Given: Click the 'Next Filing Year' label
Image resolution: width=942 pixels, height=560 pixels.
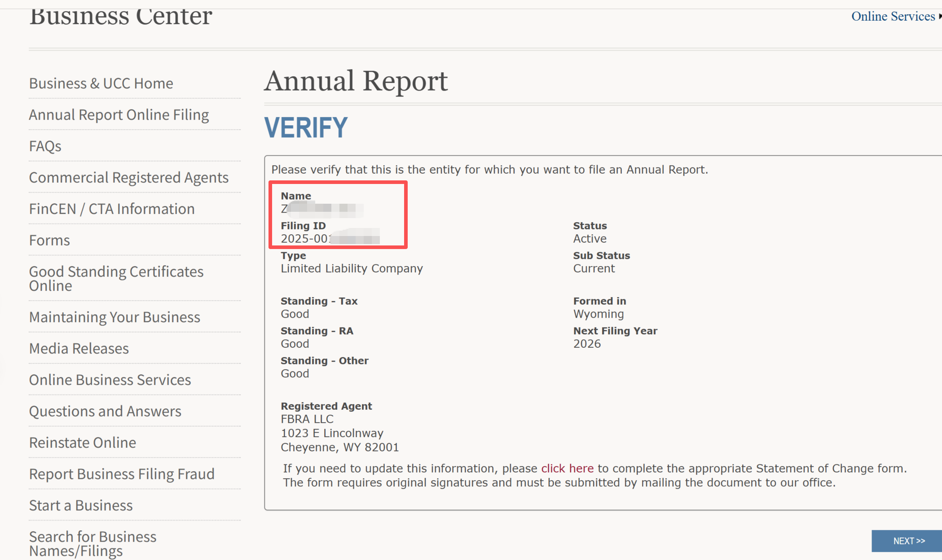Looking at the screenshot, I should point(615,331).
